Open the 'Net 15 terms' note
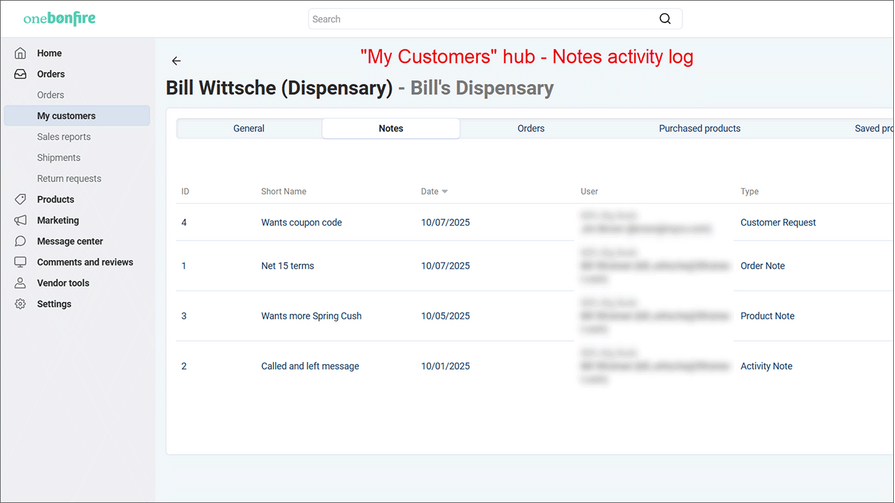This screenshot has width=895, height=503. (287, 266)
